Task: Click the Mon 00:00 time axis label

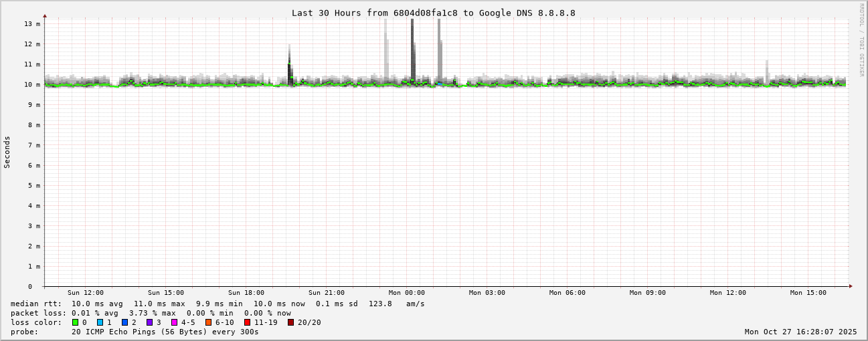Action: click(x=407, y=293)
